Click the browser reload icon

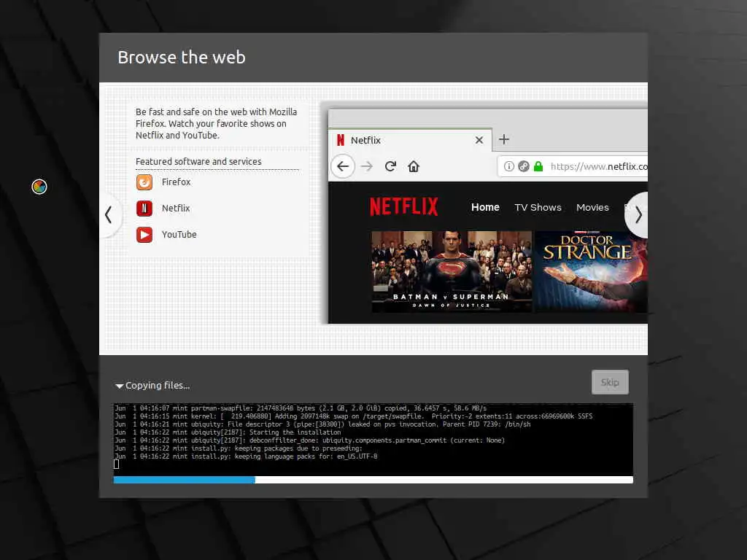(391, 166)
